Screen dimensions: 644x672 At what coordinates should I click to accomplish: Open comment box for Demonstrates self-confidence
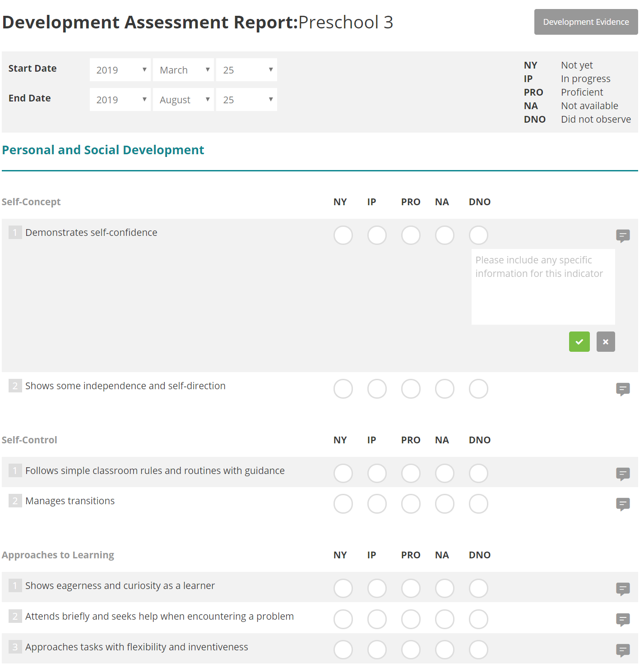623,235
